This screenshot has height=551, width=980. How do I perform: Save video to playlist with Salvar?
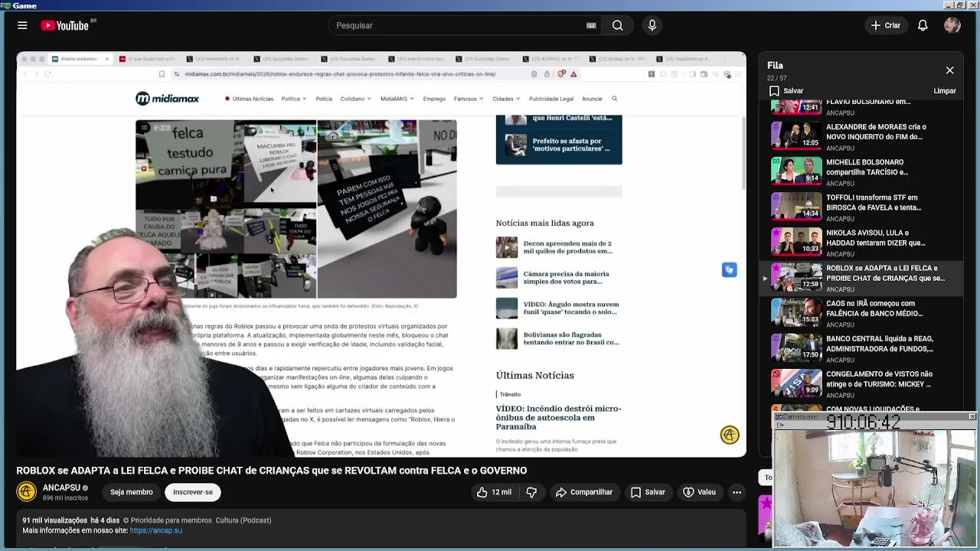coord(648,492)
